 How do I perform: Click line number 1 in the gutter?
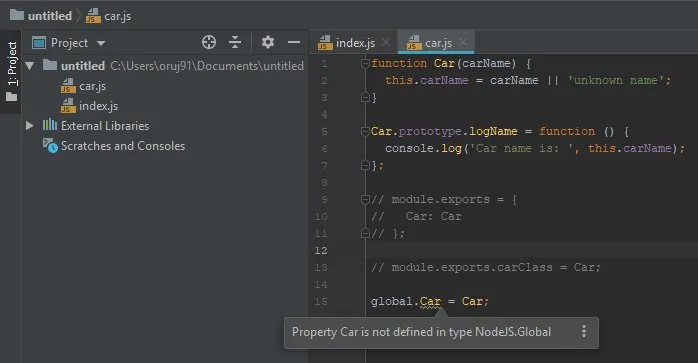click(x=324, y=64)
